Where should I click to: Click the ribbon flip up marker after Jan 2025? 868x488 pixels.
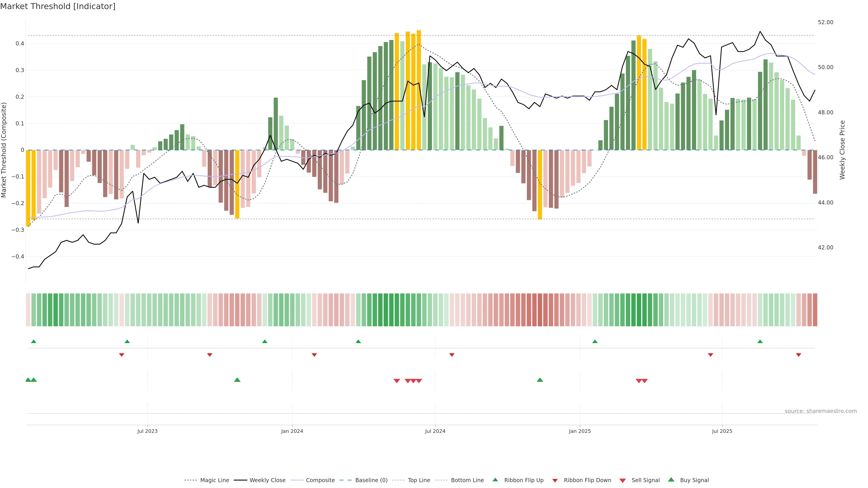tap(595, 342)
